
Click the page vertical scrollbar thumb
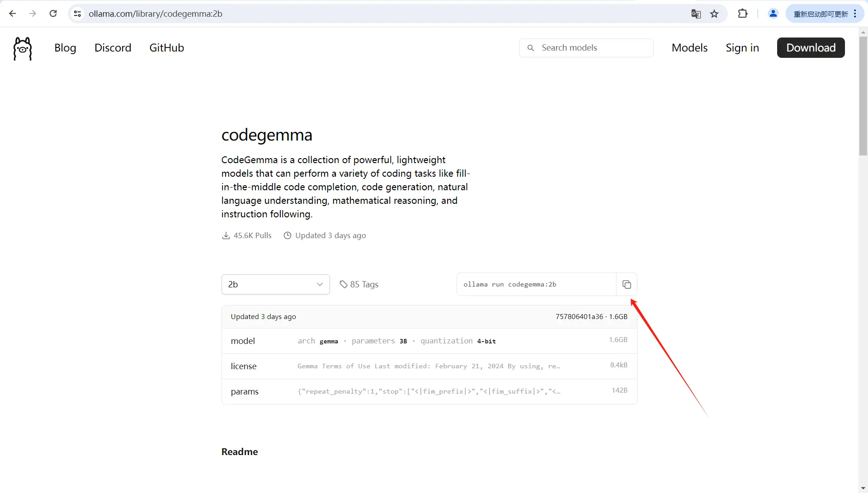[x=863, y=96]
